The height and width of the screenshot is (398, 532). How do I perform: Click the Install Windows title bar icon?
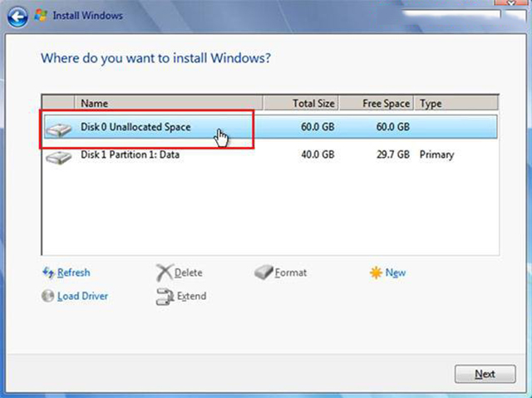(x=42, y=15)
